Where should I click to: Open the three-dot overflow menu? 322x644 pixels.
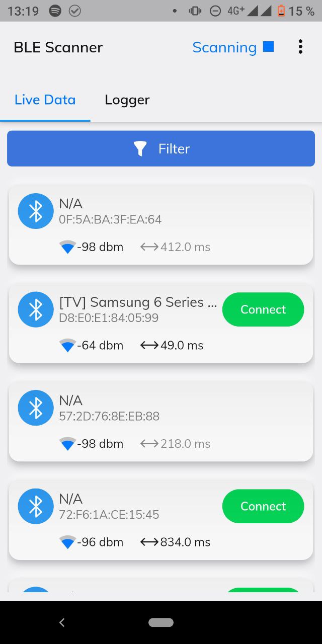point(300,47)
